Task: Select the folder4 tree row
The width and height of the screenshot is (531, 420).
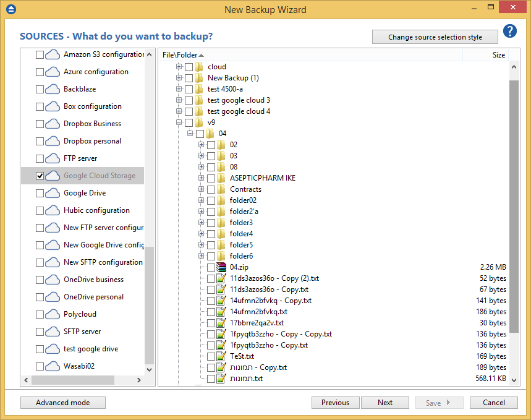Action: point(241,234)
